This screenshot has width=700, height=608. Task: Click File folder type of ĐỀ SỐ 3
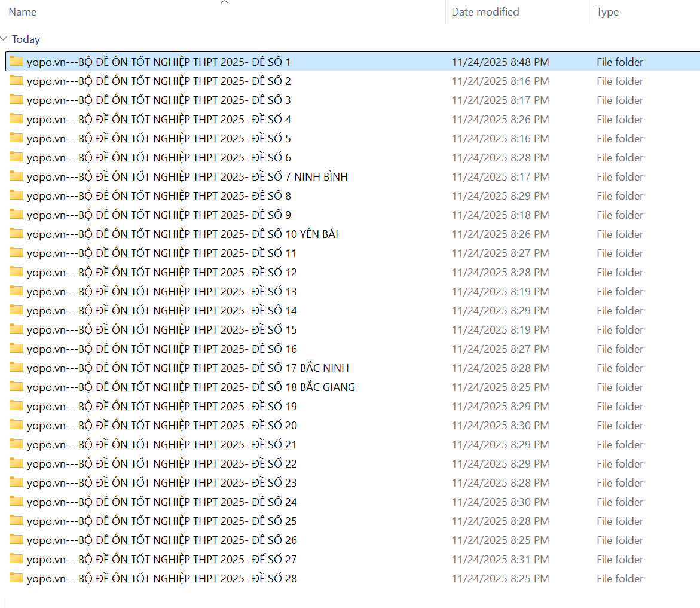[620, 100]
